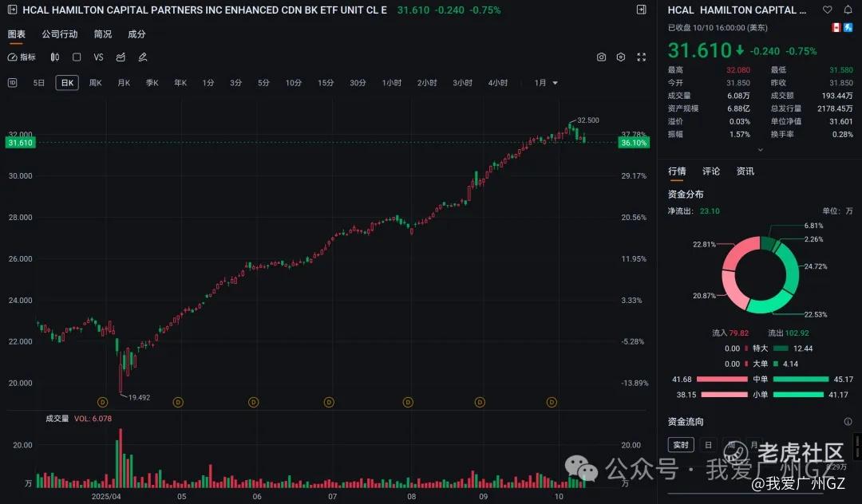
Task: Select the 周K weekly view
Action: point(96,83)
